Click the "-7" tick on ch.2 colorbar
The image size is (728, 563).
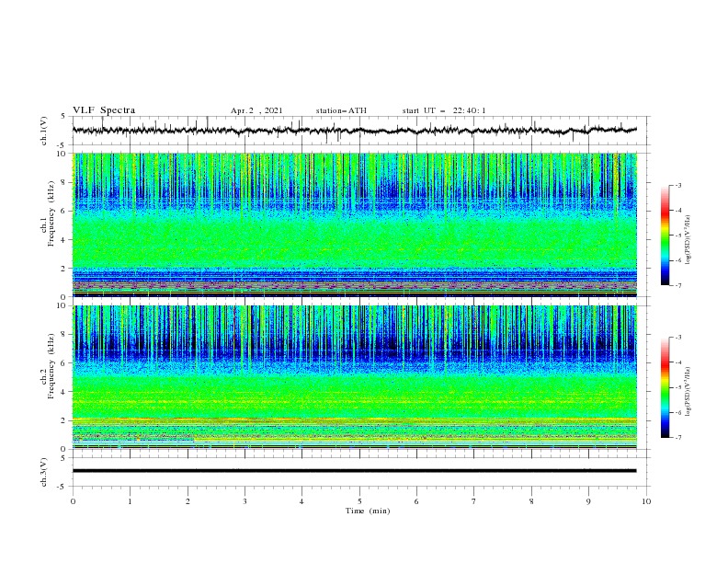point(678,438)
